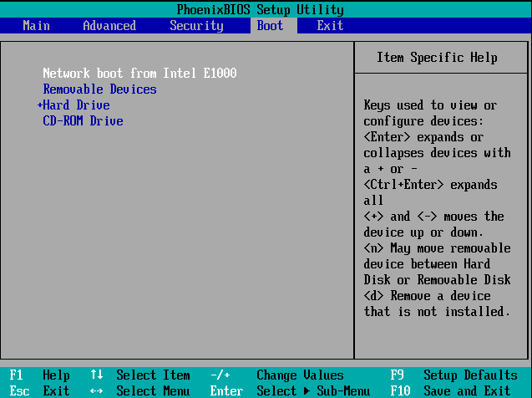Image resolution: width=532 pixels, height=398 pixels.
Task: Click the Esc Exit key hint
Action: (40, 390)
